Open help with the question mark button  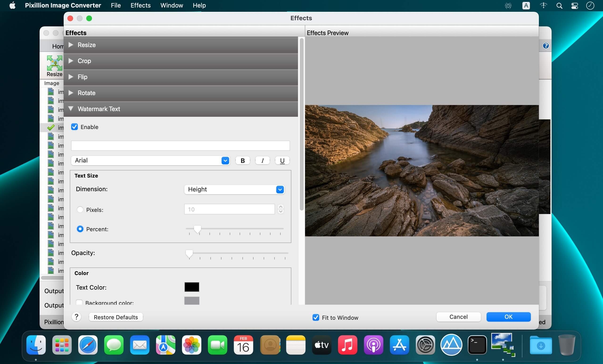pyautogui.click(x=76, y=317)
